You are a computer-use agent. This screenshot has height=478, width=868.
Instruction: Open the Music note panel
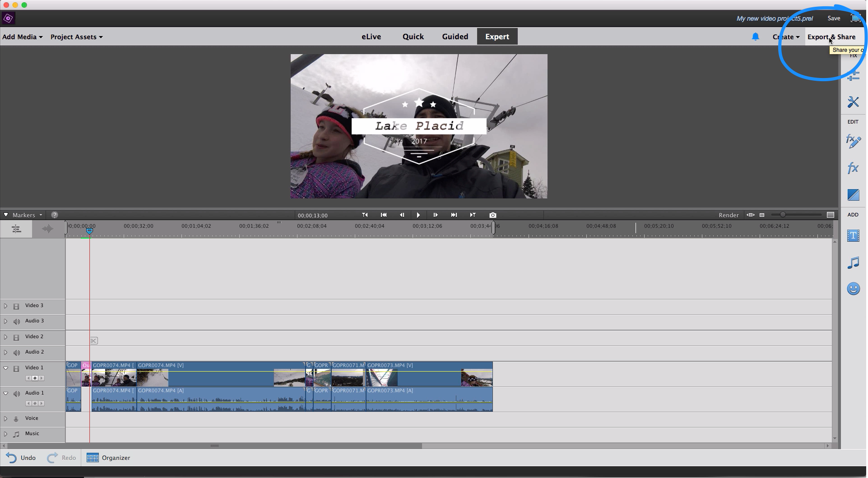(x=853, y=262)
